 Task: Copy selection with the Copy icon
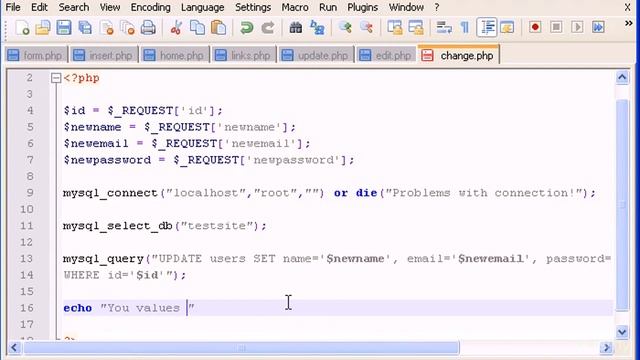tap(198, 28)
